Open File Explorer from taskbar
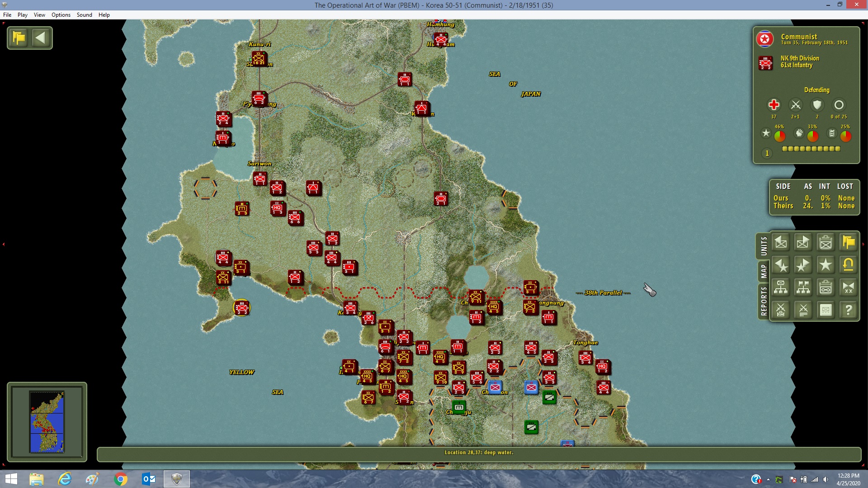This screenshot has width=868, height=488. coord(37,479)
